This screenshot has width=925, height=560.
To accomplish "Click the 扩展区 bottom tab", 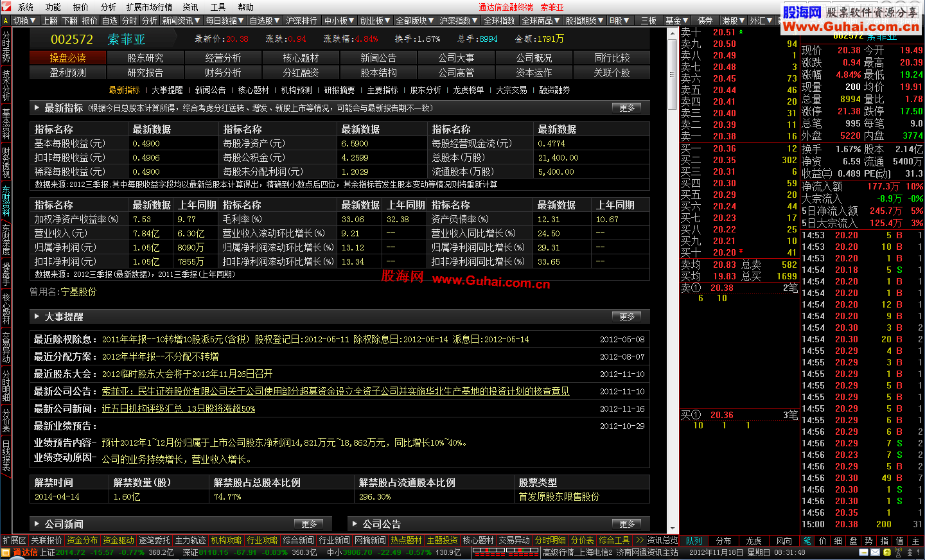I will tap(14, 541).
